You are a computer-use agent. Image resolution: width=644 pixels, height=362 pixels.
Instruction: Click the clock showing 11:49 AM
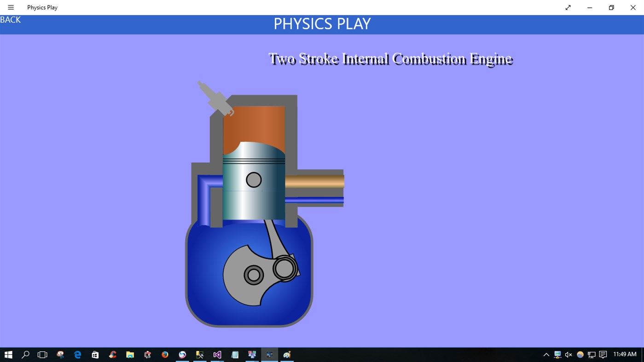click(x=624, y=354)
